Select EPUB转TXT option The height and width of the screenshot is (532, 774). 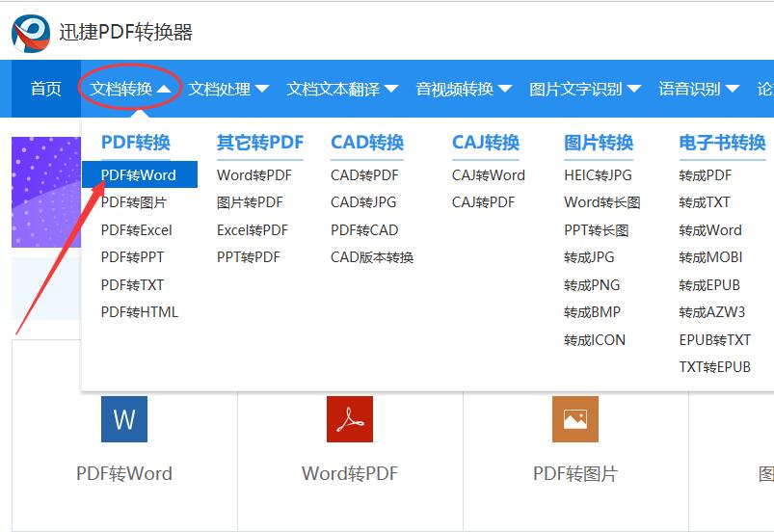pos(715,339)
